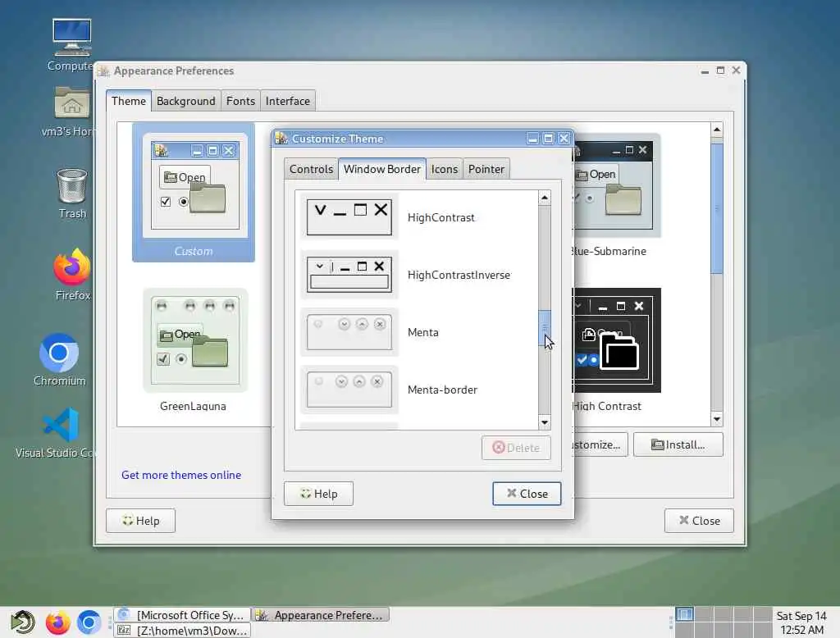Close Appearance Preferences via title bar X
The width and height of the screenshot is (840, 638).
pyautogui.click(x=736, y=71)
